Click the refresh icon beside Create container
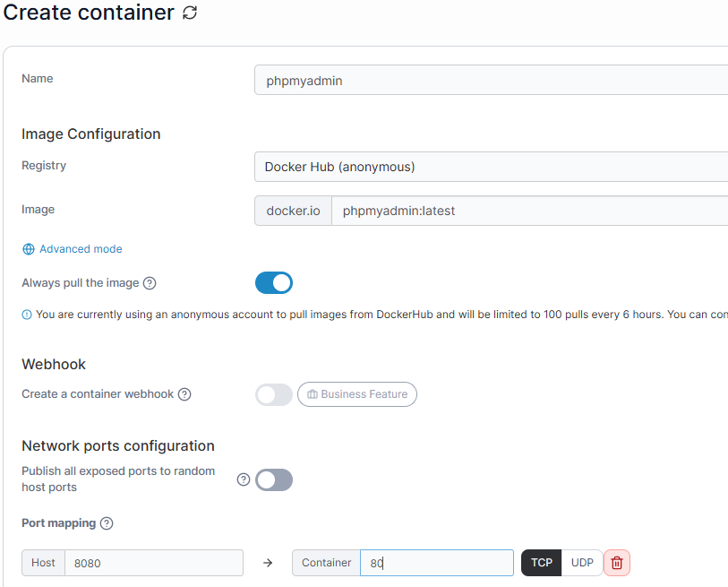This screenshot has width=728, height=587. tap(189, 13)
